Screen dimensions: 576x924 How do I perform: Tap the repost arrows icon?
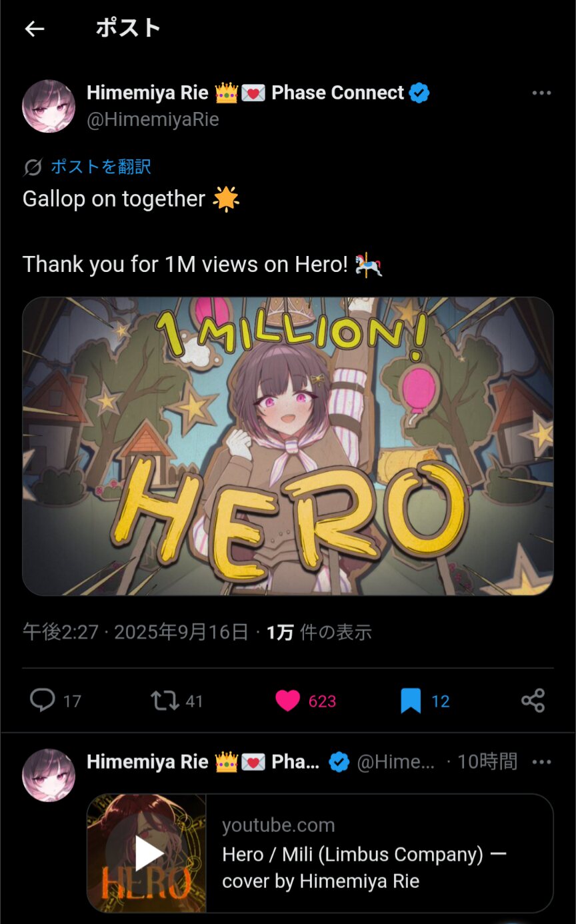[x=165, y=701]
